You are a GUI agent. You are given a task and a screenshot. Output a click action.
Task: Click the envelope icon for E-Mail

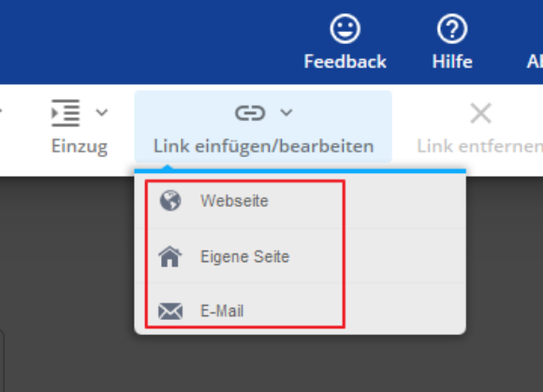coord(170,311)
